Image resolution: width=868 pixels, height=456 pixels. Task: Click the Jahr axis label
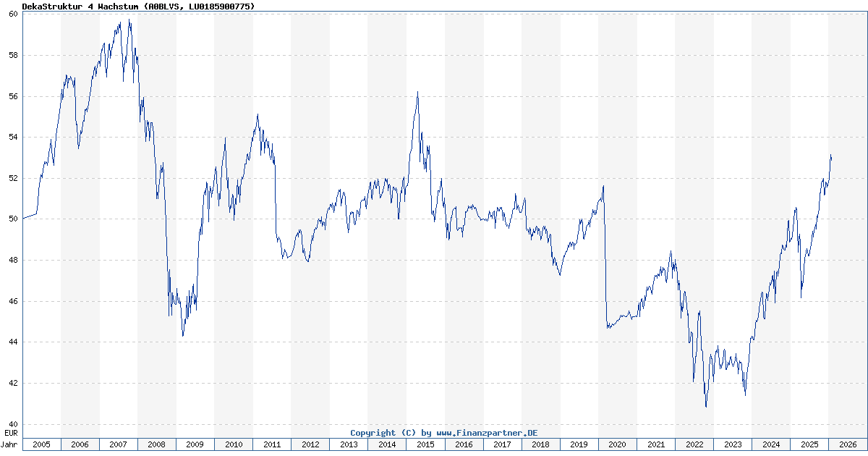pyautogui.click(x=10, y=444)
